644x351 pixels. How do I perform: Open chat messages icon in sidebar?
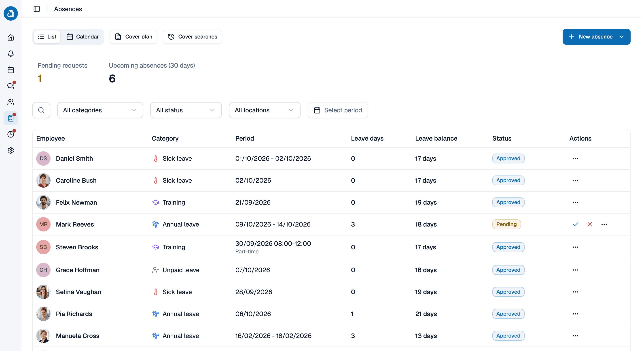pyautogui.click(x=11, y=86)
